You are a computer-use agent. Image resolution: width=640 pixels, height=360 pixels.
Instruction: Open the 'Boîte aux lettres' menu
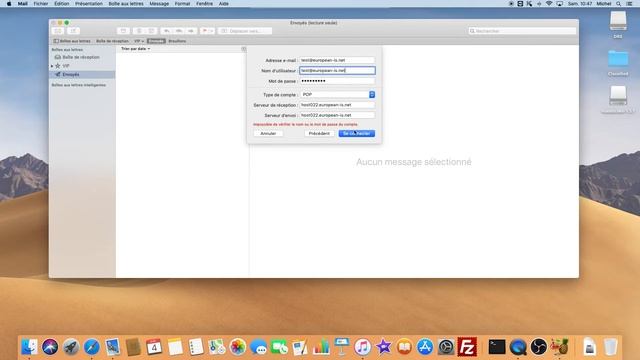pos(126,4)
